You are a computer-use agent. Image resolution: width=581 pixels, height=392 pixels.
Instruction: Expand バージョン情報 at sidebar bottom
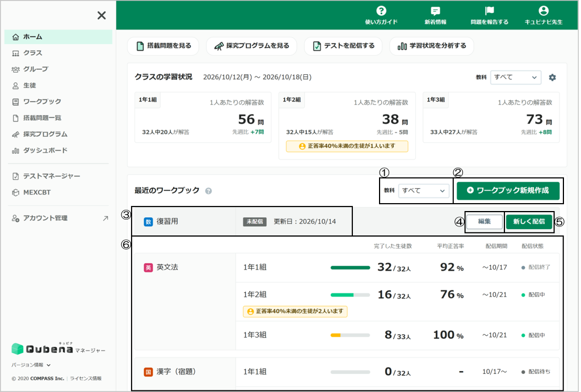(x=31, y=365)
